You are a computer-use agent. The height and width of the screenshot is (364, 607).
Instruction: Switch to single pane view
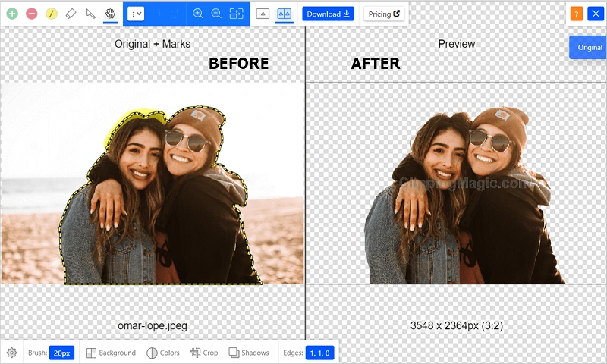(x=263, y=14)
